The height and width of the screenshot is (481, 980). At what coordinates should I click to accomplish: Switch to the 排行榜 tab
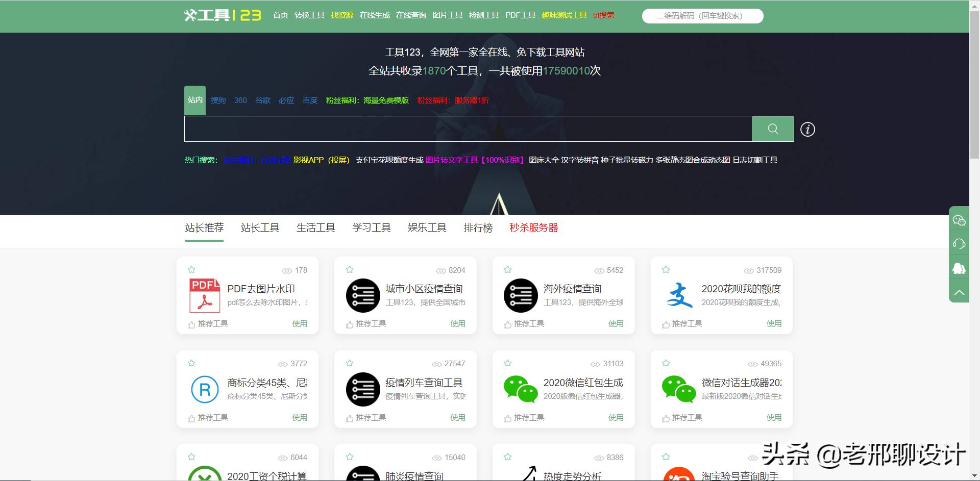point(478,227)
